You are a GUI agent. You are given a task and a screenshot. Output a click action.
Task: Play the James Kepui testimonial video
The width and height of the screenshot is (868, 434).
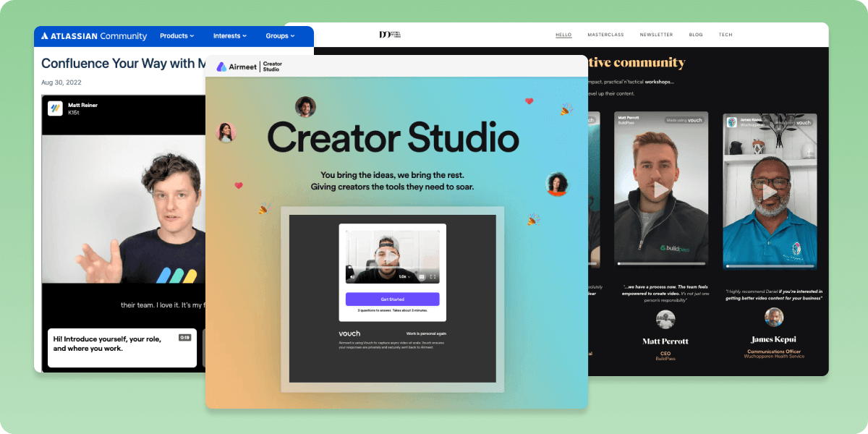770,192
